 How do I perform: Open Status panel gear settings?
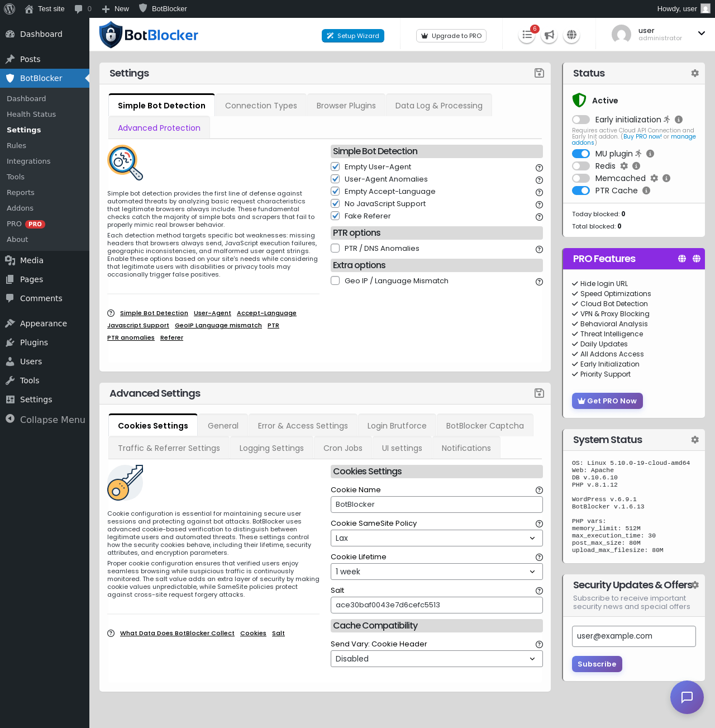point(695,73)
